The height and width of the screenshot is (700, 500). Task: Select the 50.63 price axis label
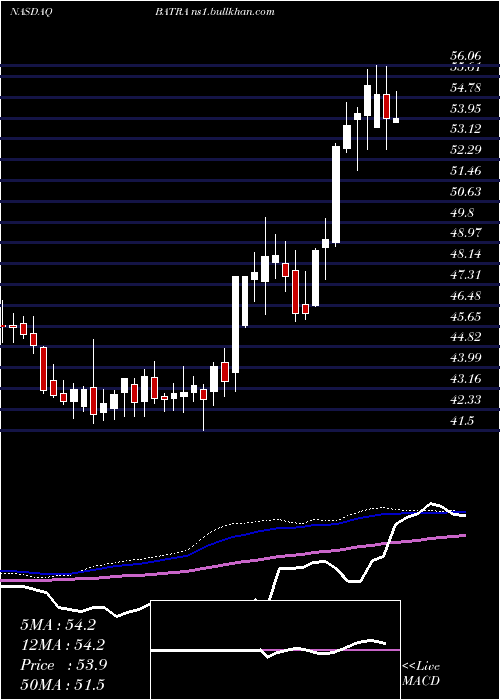pyautogui.click(x=466, y=192)
